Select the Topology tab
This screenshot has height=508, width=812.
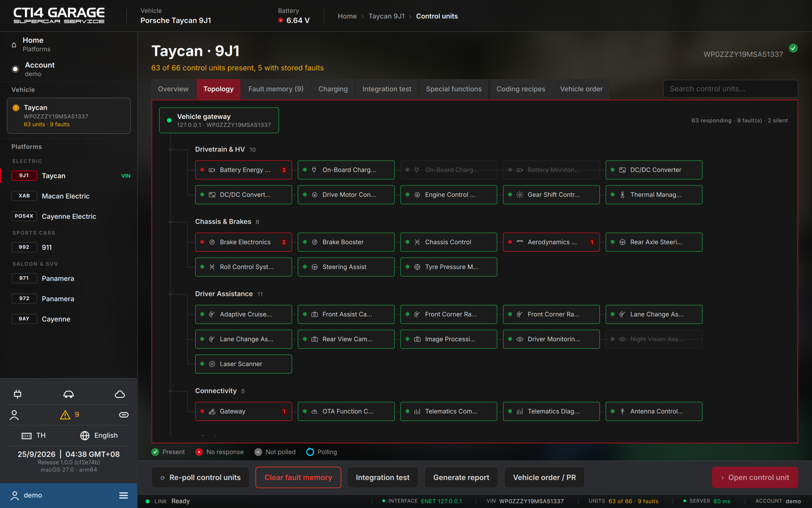tap(218, 89)
